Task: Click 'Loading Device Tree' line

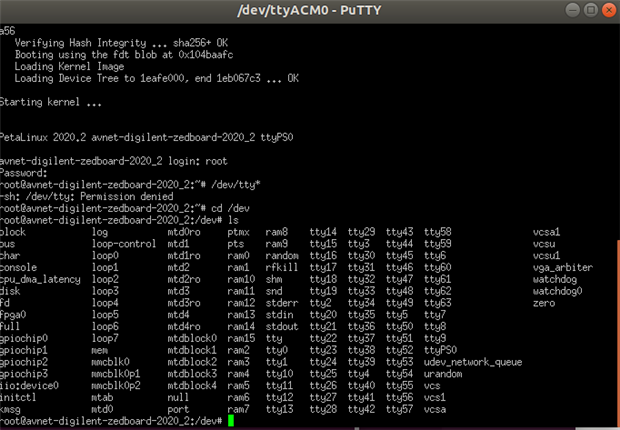Action: pyautogui.click(x=157, y=78)
